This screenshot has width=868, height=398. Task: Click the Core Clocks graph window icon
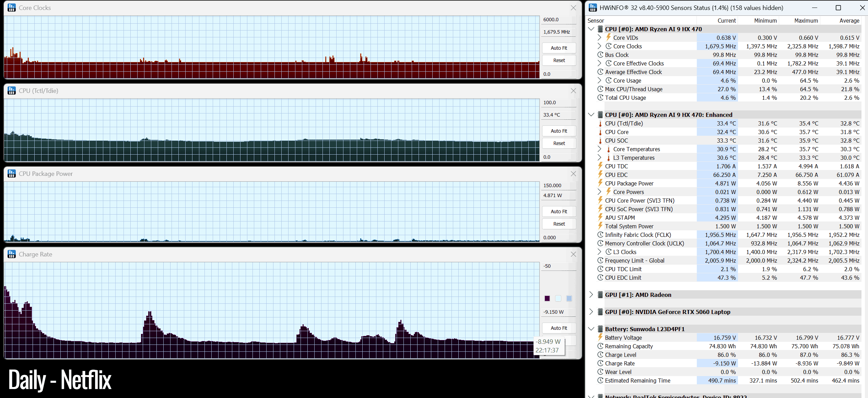tap(12, 8)
